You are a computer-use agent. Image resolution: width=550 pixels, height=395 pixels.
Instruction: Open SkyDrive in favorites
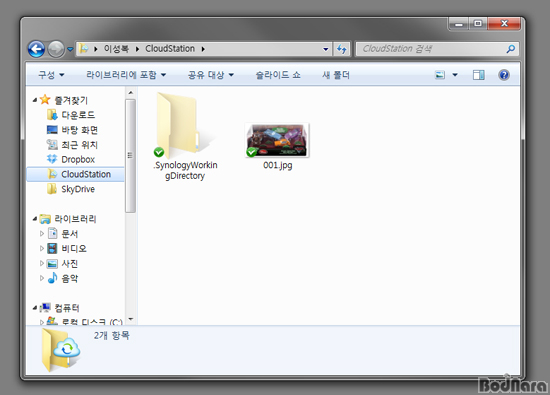[78, 189]
